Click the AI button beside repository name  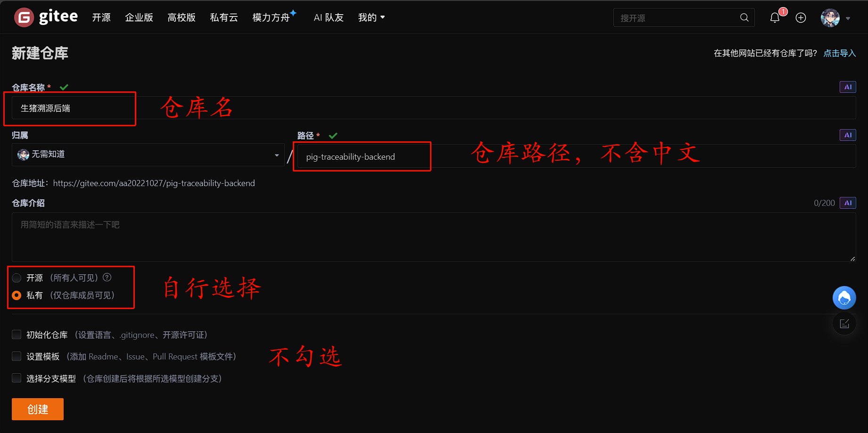pos(848,87)
